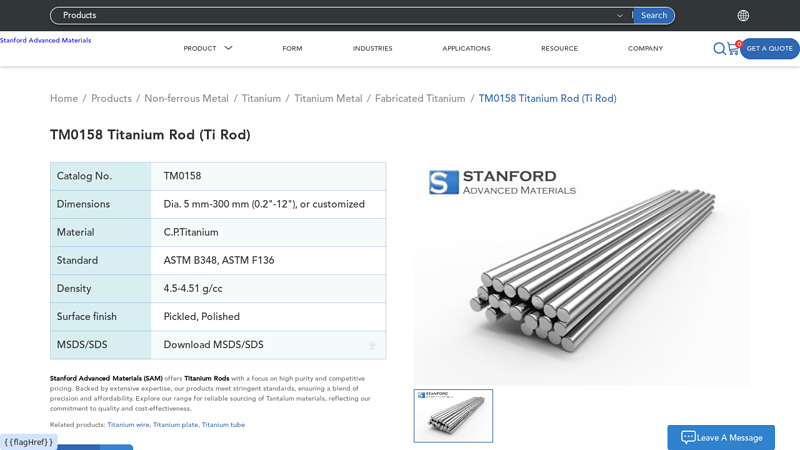
Task: Go to Fabricated Titanium breadcrumb link
Action: click(x=420, y=98)
